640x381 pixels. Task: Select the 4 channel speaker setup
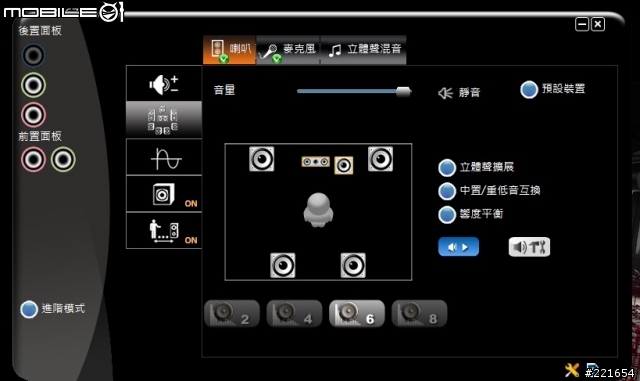coord(294,314)
